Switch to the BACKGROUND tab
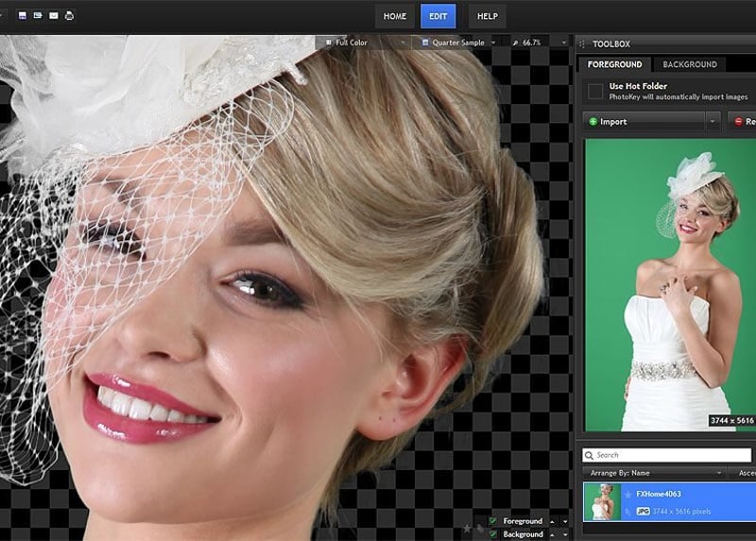This screenshot has height=541, width=756. (x=689, y=64)
